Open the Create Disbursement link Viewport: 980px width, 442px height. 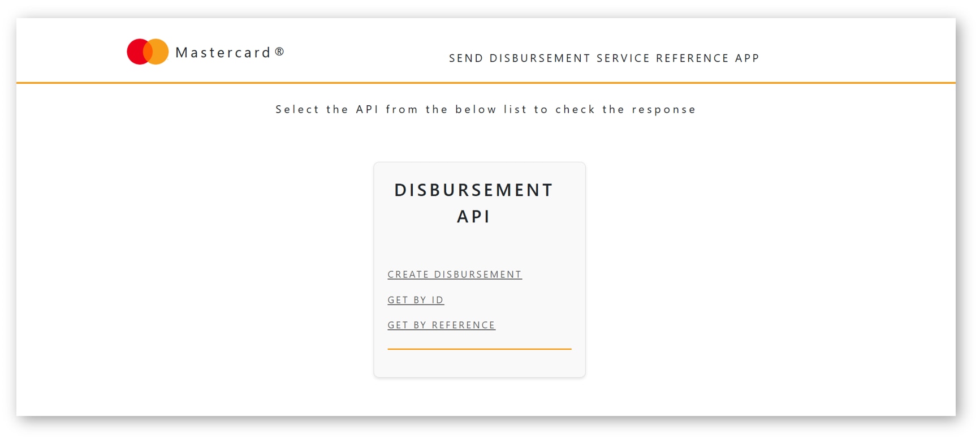coord(454,274)
